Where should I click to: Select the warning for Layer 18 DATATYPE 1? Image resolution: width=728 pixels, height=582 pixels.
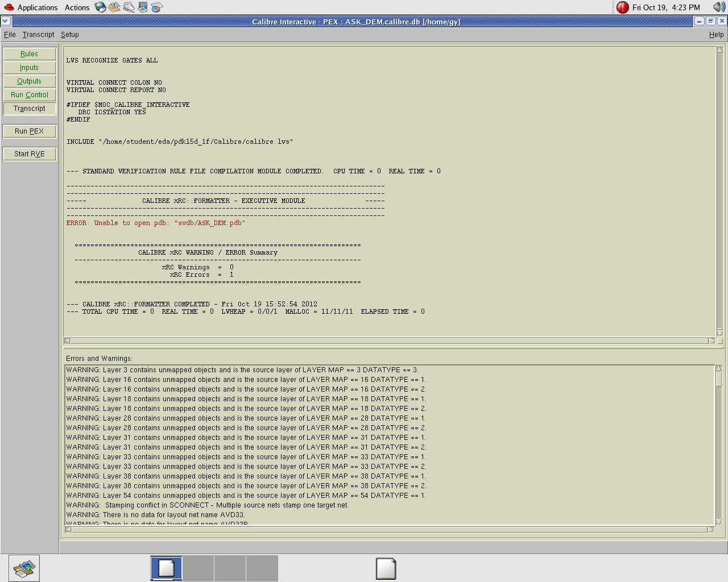(246, 399)
